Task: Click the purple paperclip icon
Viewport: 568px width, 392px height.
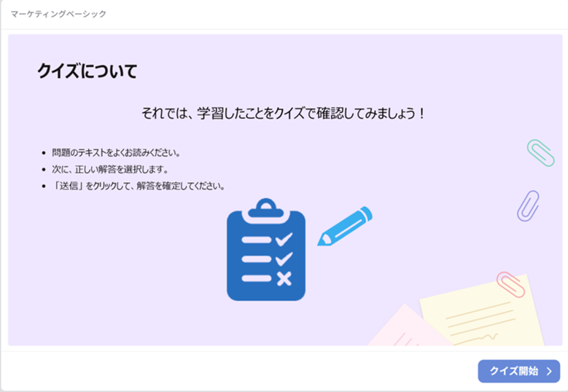Action: (x=528, y=205)
